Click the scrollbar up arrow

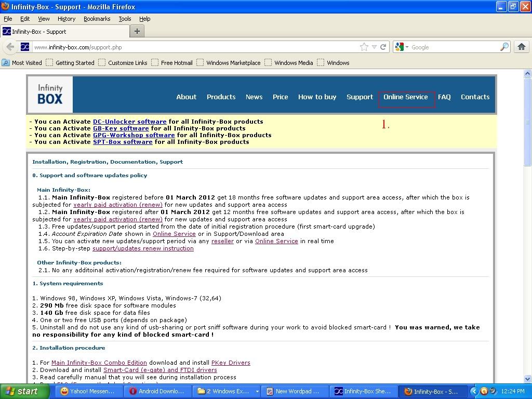point(528,73)
